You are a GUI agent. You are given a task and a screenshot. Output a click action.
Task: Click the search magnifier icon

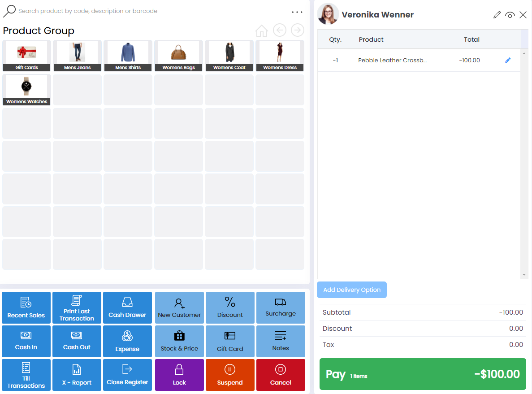9,11
